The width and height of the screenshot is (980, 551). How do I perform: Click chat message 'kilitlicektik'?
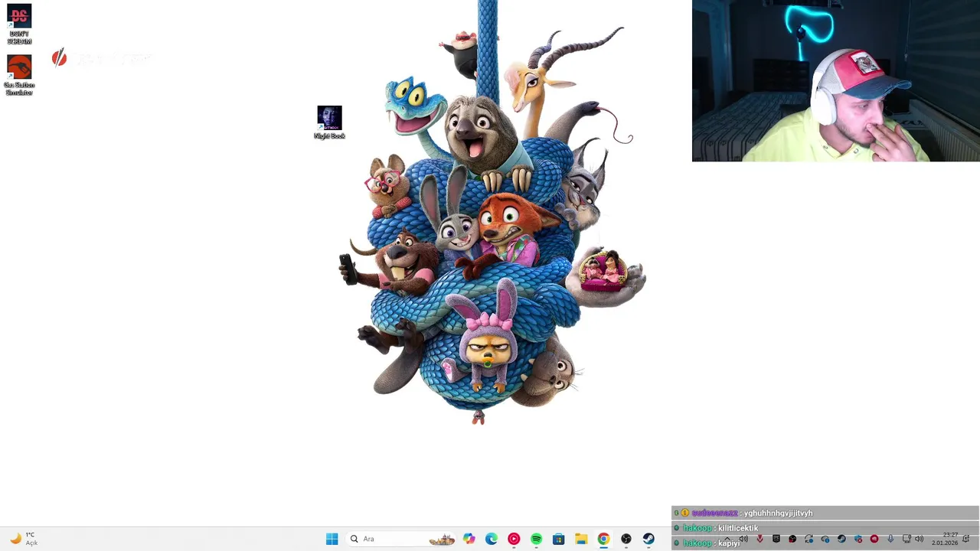click(738, 528)
